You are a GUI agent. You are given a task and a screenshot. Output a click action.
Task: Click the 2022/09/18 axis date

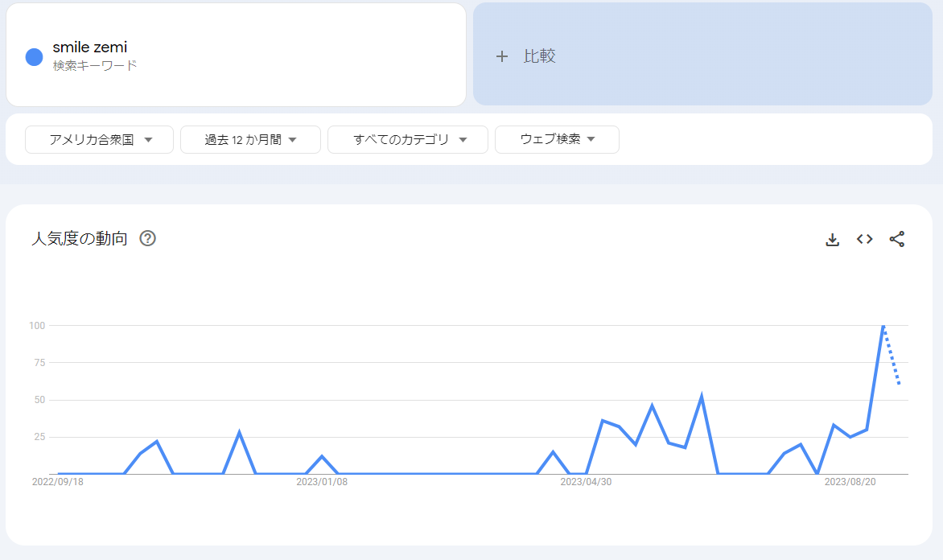pos(58,482)
